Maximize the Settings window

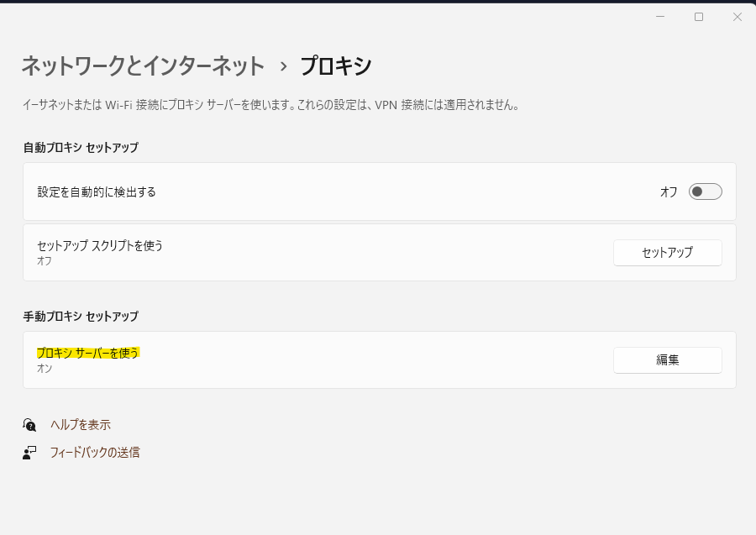pyautogui.click(x=700, y=16)
